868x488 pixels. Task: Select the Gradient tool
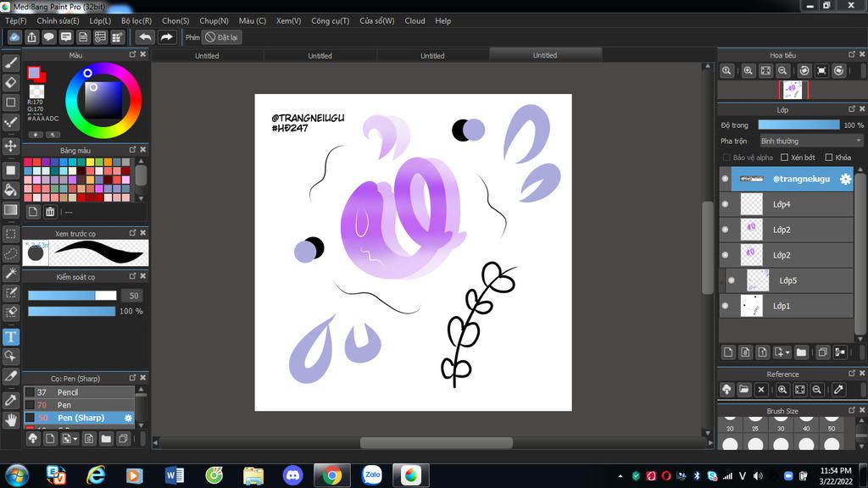coord(11,210)
